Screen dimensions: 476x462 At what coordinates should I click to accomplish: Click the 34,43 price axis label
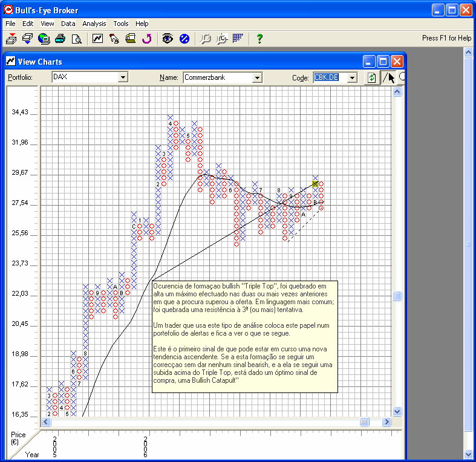pyautogui.click(x=20, y=112)
